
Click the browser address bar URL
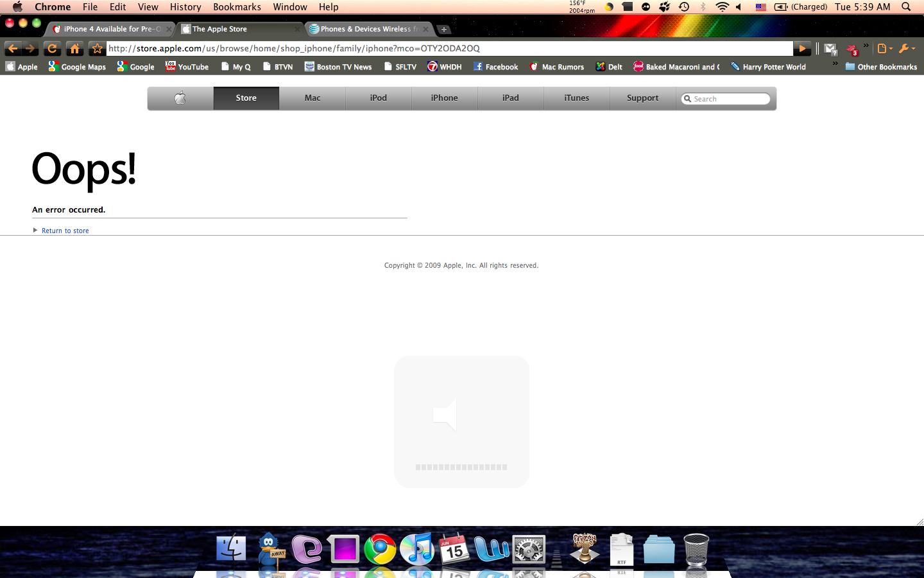pos(449,48)
